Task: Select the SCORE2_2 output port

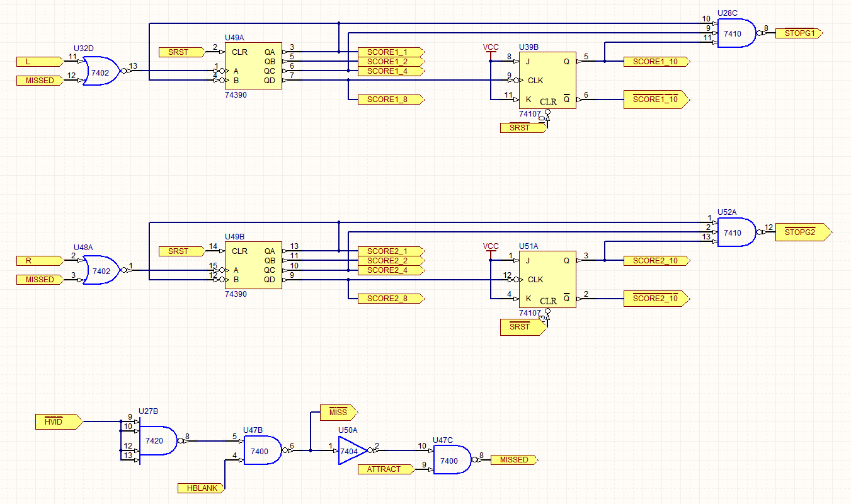Action: [x=391, y=261]
